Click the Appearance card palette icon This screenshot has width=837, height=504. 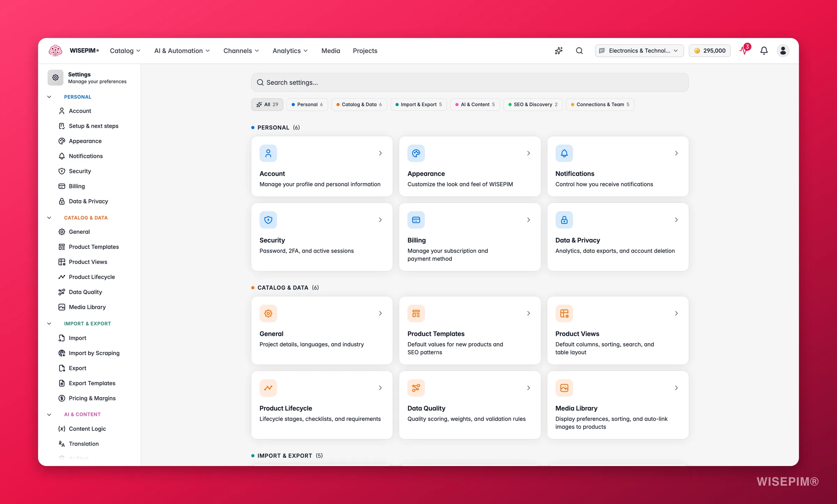[x=416, y=153]
